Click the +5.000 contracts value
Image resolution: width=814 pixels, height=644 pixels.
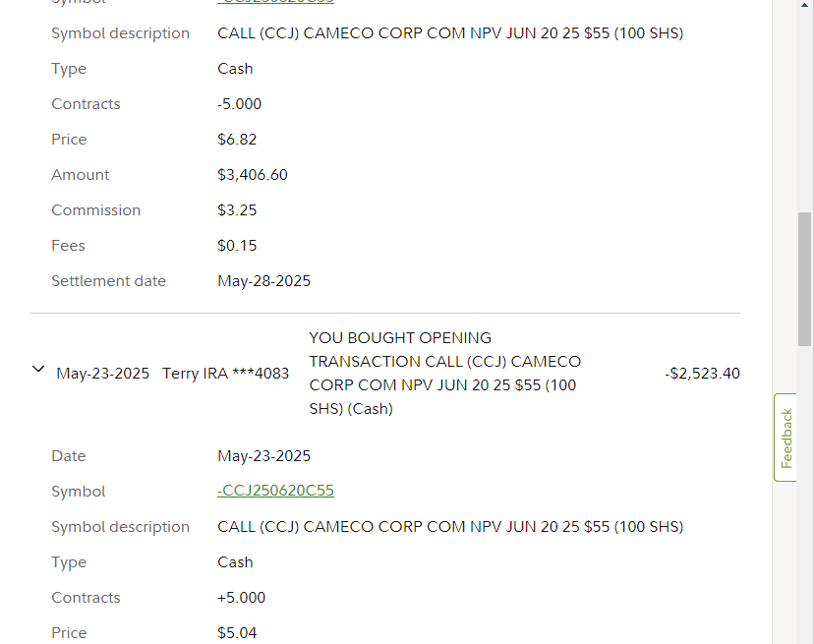pos(241,598)
